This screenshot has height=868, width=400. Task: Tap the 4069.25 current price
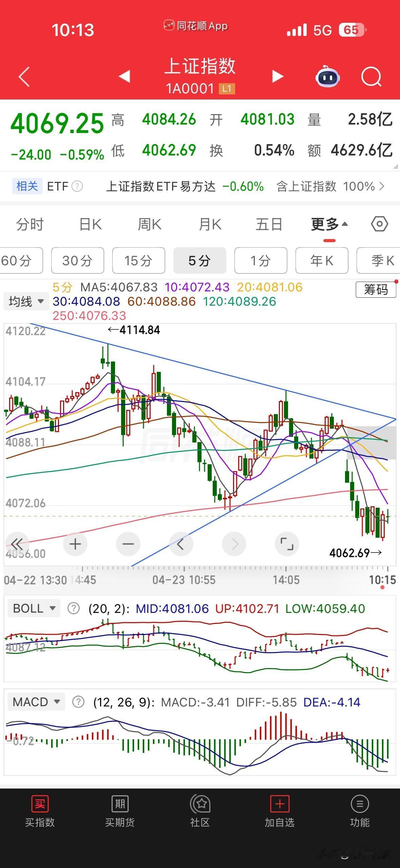pos(57,123)
